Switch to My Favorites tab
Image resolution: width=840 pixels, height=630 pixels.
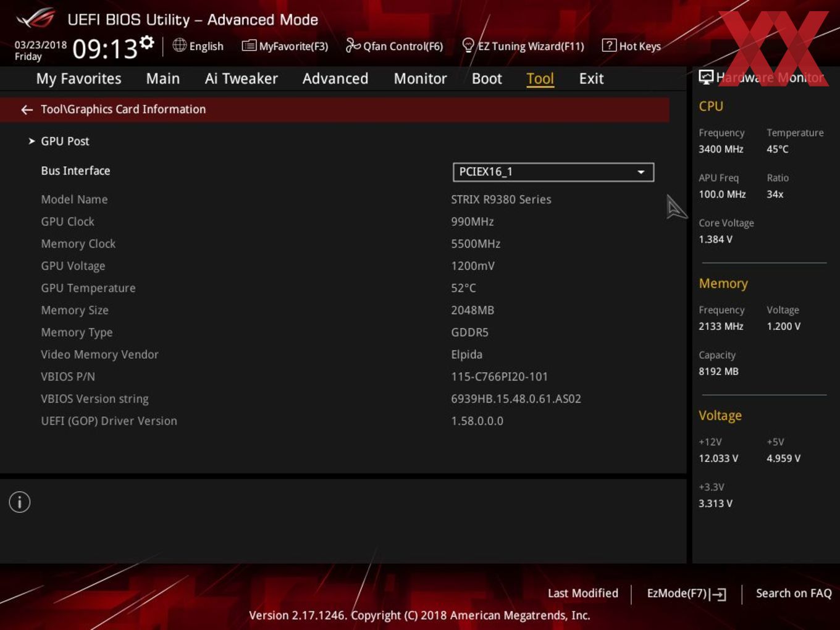[78, 78]
